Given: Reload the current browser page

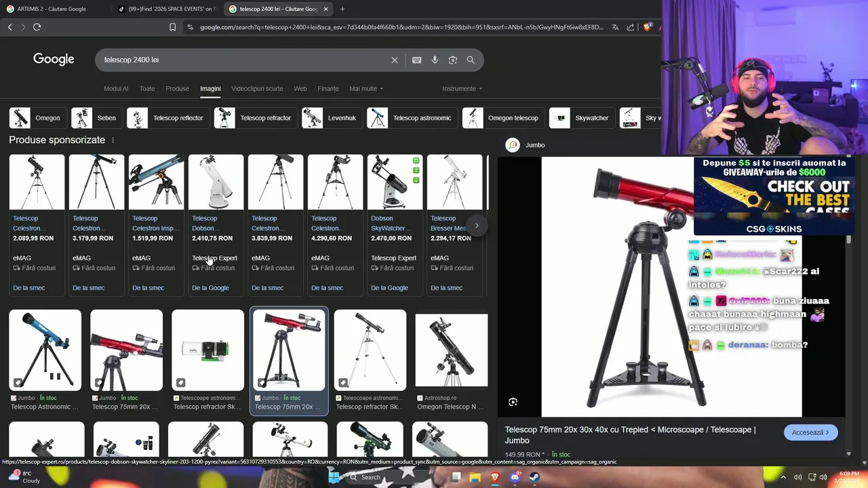Looking at the screenshot, I should coord(37,27).
